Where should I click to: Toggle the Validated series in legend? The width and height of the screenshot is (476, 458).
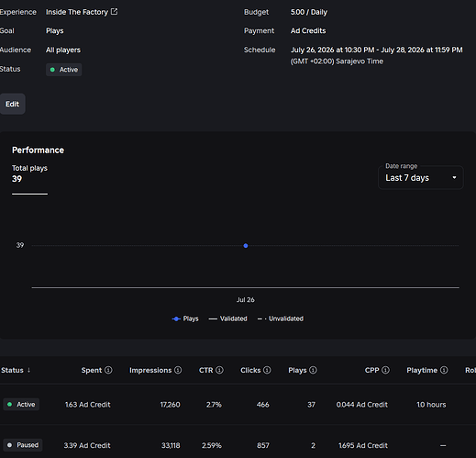click(227, 318)
